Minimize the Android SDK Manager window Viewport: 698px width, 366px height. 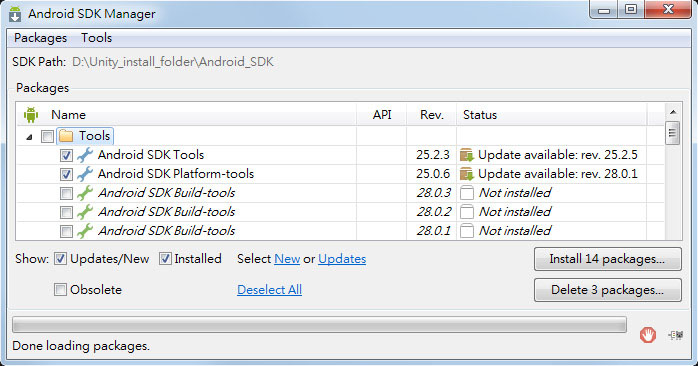click(604, 9)
